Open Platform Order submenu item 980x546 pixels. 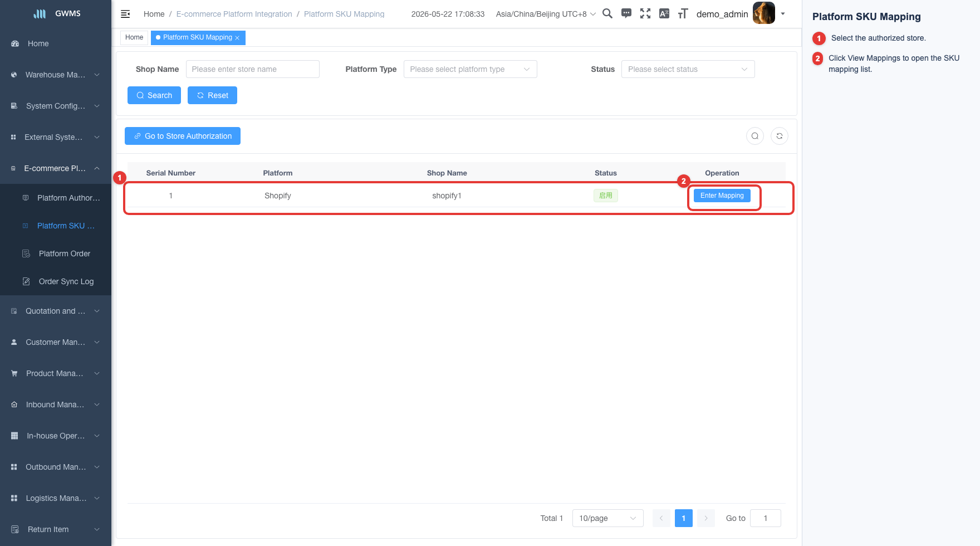[x=56, y=253]
